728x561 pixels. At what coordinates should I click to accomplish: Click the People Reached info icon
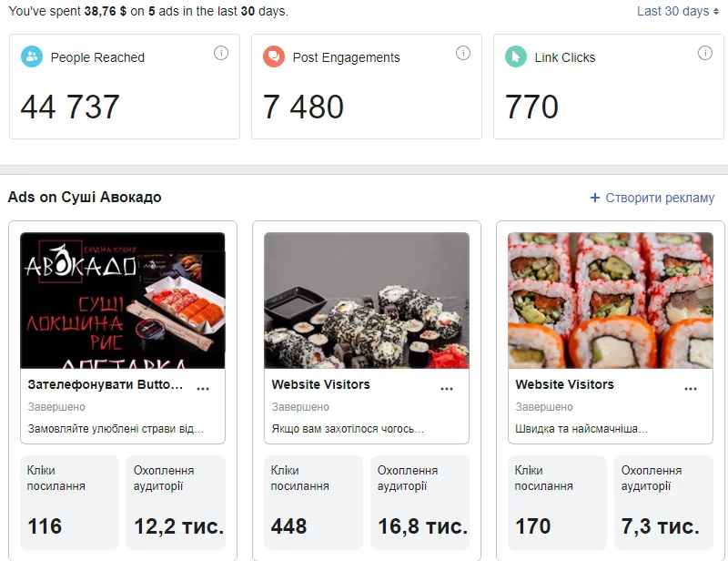tap(221, 53)
